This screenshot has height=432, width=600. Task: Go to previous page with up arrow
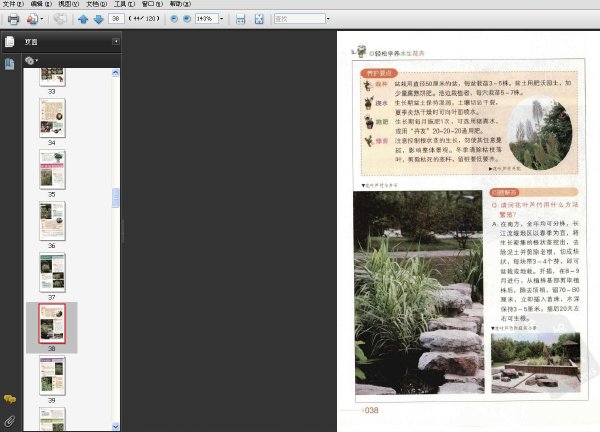pos(83,19)
